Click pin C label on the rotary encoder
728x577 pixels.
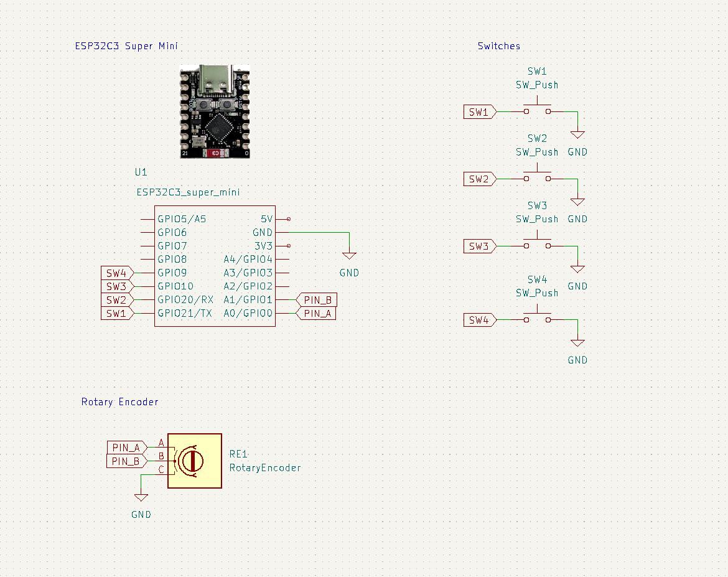coord(161,470)
